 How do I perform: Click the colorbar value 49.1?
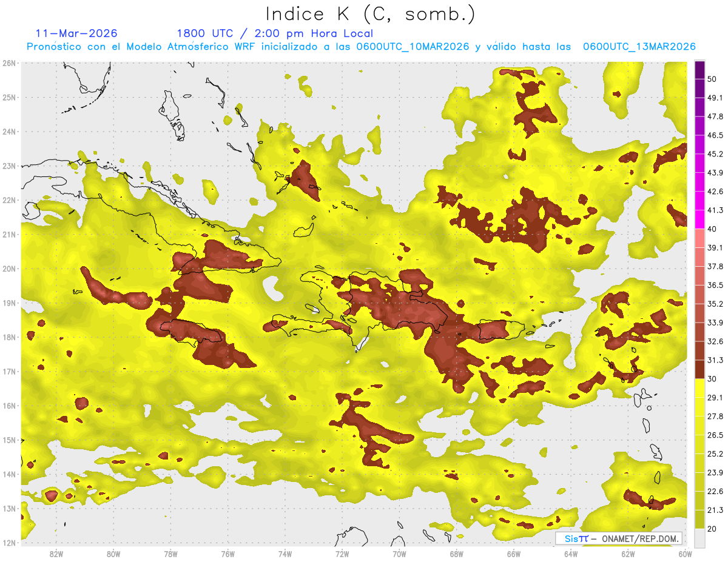pos(715,98)
